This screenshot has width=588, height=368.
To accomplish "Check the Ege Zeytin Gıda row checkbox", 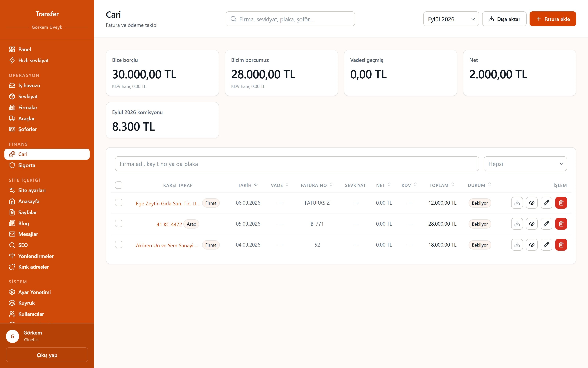I will coord(119,203).
